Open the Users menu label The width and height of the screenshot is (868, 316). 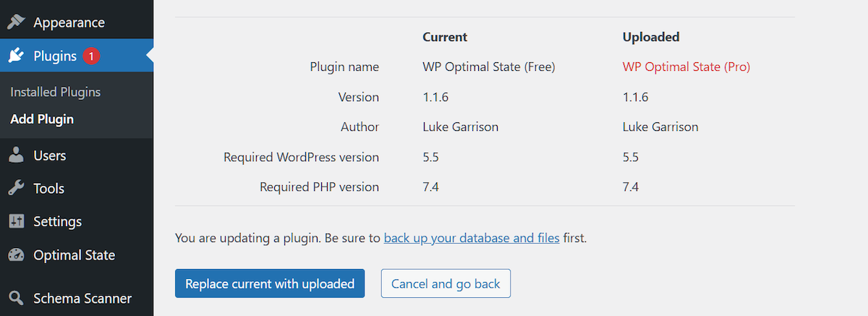click(x=49, y=155)
